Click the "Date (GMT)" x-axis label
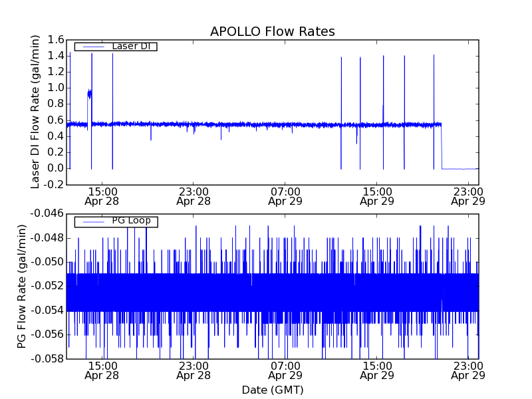Viewport: 532px width, 399px height. 272,390
